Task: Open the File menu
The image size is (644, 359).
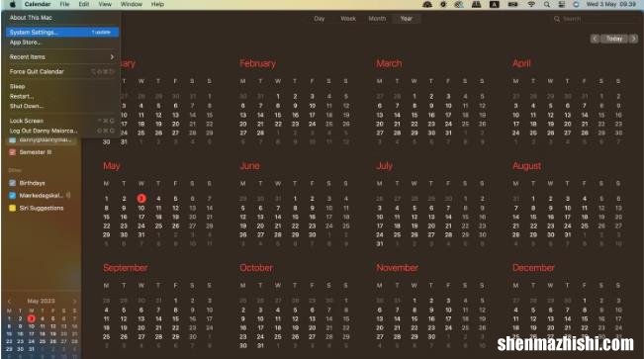Action: [64, 4]
